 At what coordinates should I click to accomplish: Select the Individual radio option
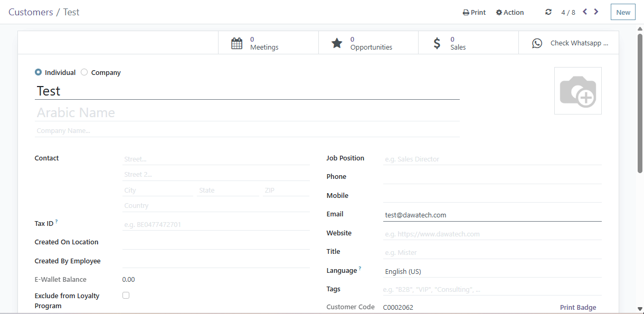[x=38, y=72]
